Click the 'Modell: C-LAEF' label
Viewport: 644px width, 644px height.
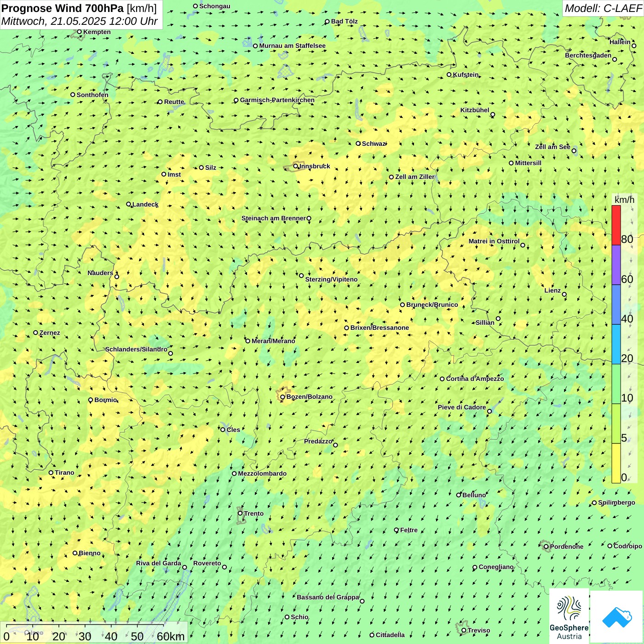coord(603,8)
